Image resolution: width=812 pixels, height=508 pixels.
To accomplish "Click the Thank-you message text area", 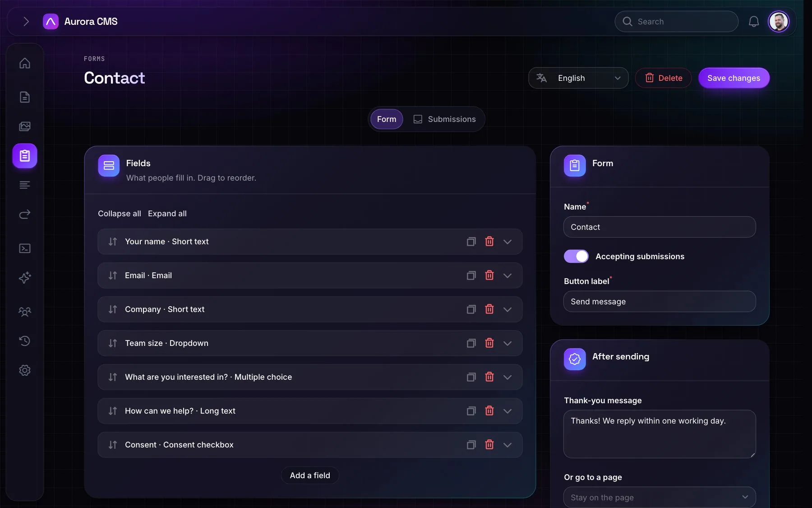I will [x=660, y=434].
